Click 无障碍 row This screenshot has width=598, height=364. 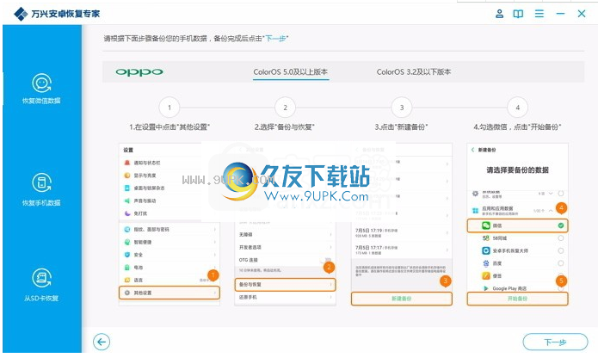tap(286, 235)
